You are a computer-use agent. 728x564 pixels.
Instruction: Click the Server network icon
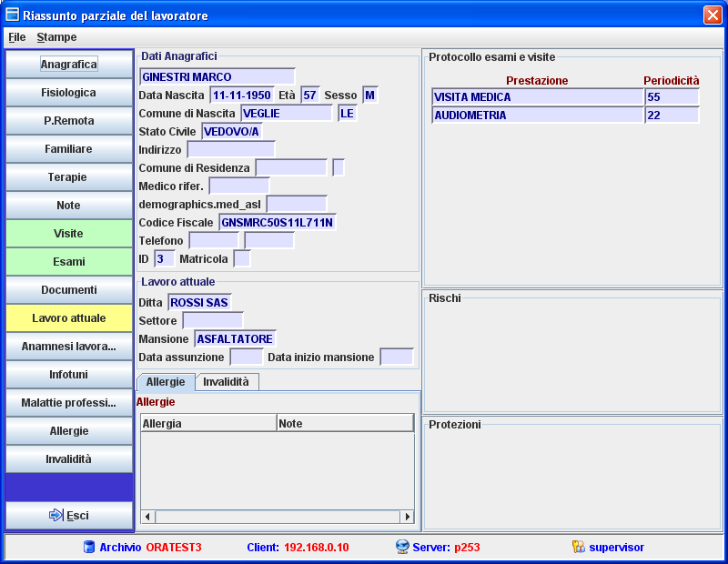[401, 547]
